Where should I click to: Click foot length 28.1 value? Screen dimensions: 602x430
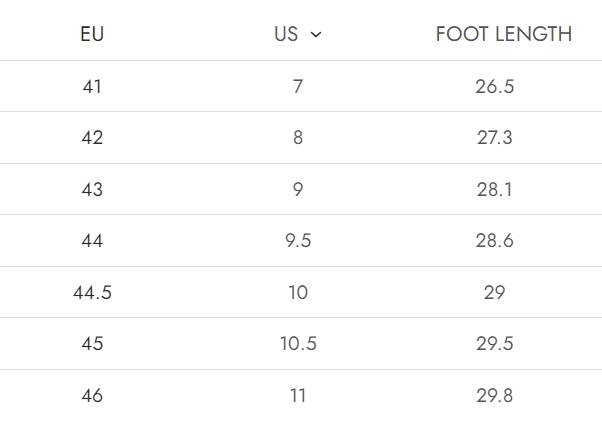495,190
